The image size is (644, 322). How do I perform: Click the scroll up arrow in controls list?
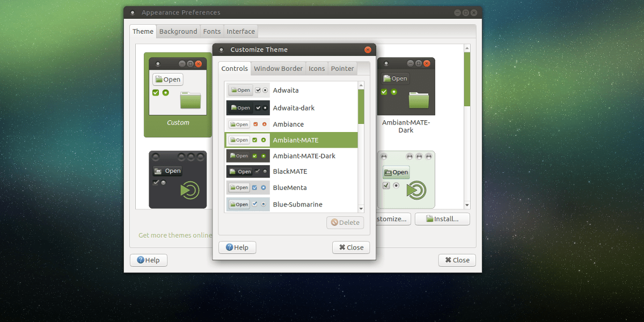click(x=361, y=85)
